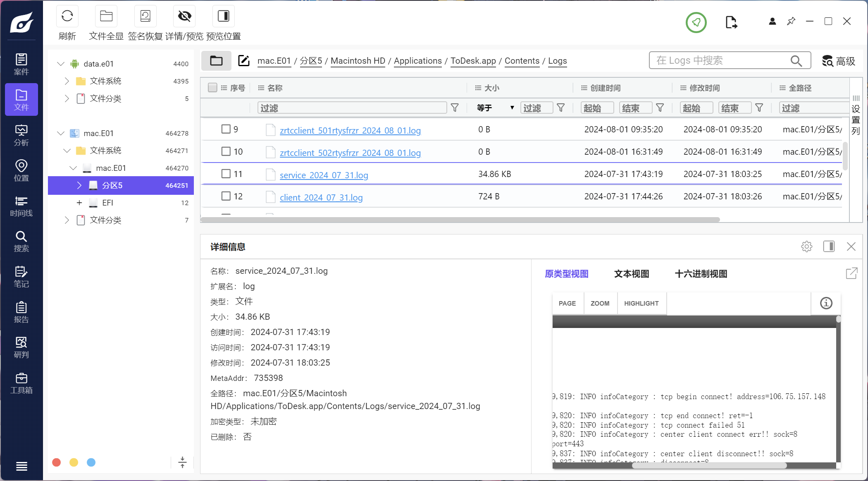Viewport: 868px width, 481px height.
Task: Click the folder view button in path bar
Action: point(216,61)
